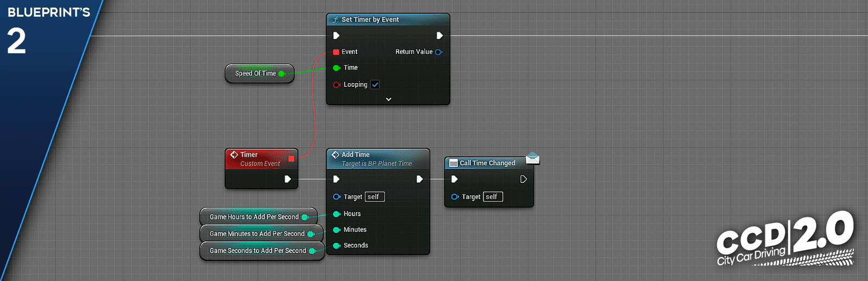This screenshot has width=868, height=281.
Task: Toggle the Looping checkbox
Action: click(x=375, y=85)
